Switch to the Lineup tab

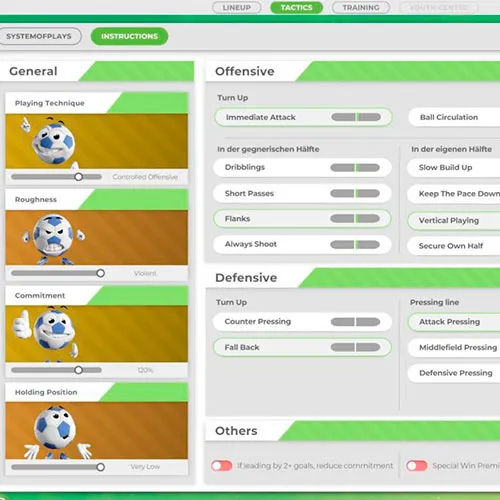pos(237,8)
